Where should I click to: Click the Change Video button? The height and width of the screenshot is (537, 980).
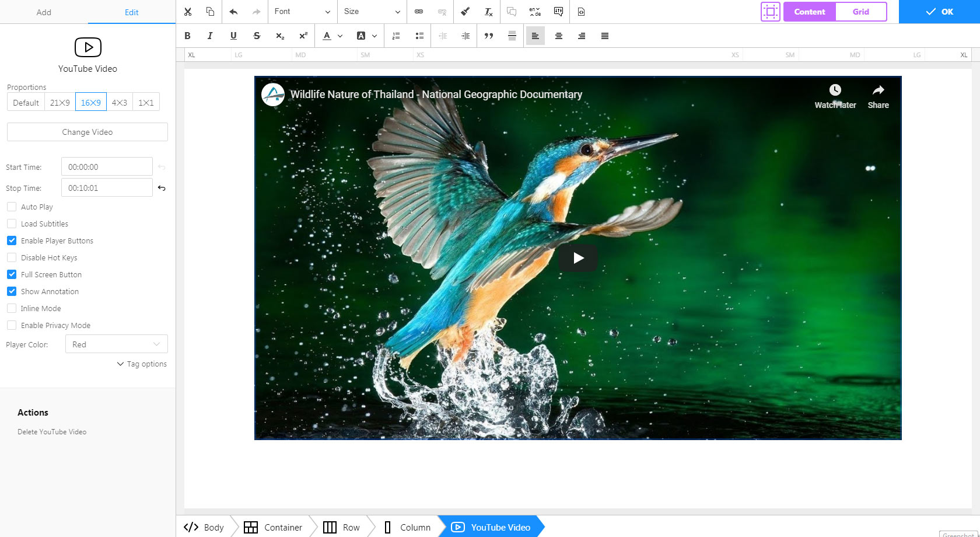87,132
